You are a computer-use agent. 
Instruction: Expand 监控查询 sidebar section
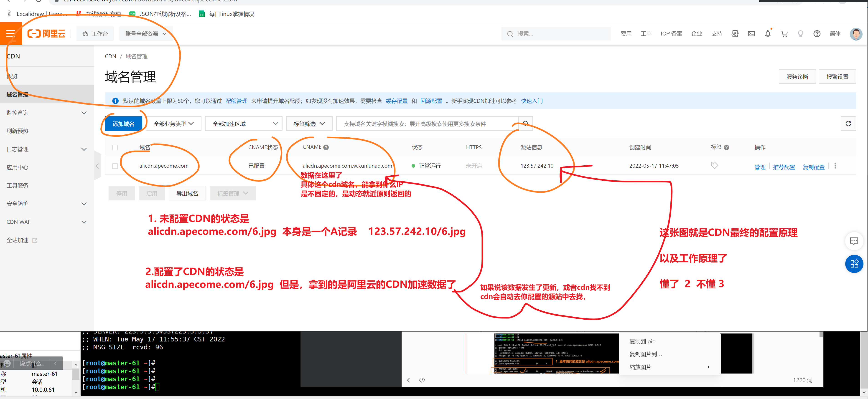click(x=47, y=113)
